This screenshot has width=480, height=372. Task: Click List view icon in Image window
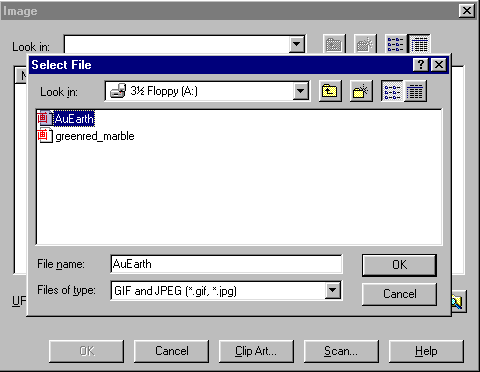coord(396,44)
